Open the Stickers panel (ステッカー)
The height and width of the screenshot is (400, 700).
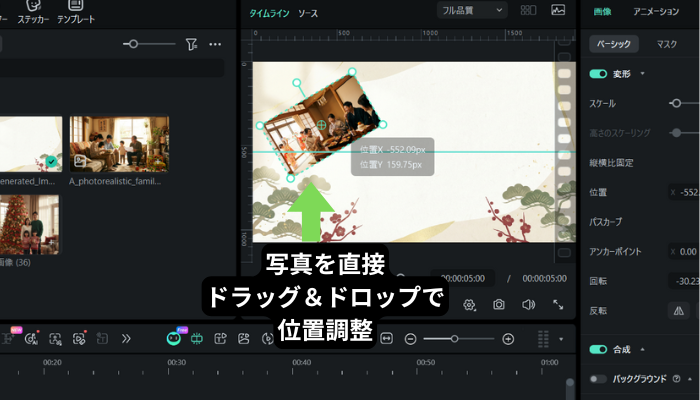(33, 12)
